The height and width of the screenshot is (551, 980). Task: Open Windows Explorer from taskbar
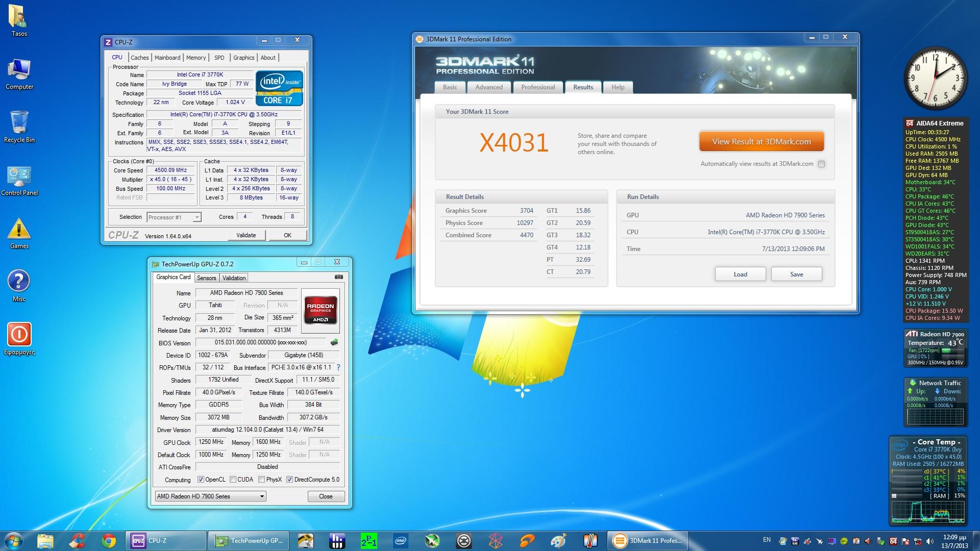click(45, 541)
